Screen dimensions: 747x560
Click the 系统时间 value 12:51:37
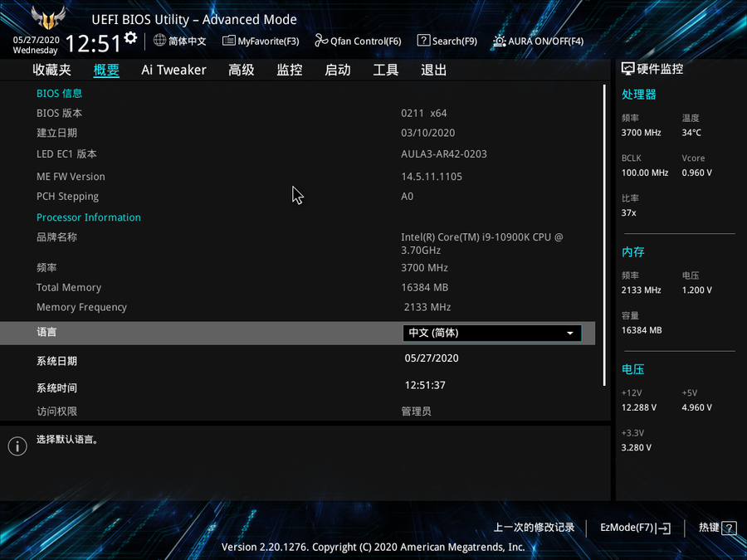(425, 385)
